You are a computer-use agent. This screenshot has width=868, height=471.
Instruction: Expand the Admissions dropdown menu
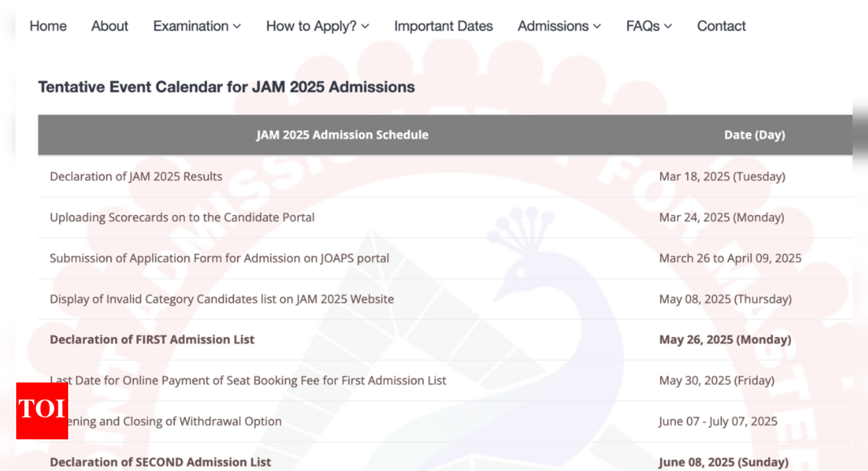pos(553,26)
